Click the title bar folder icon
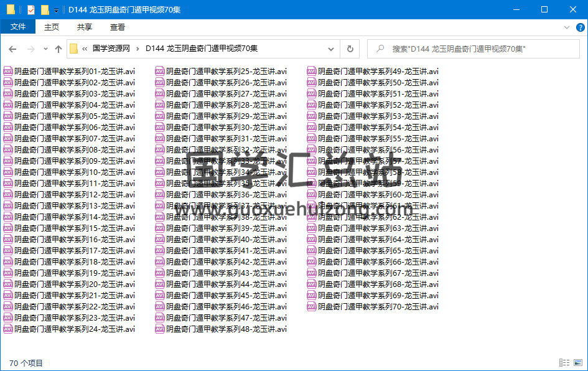This screenshot has width=588, height=371. coord(11,9)
